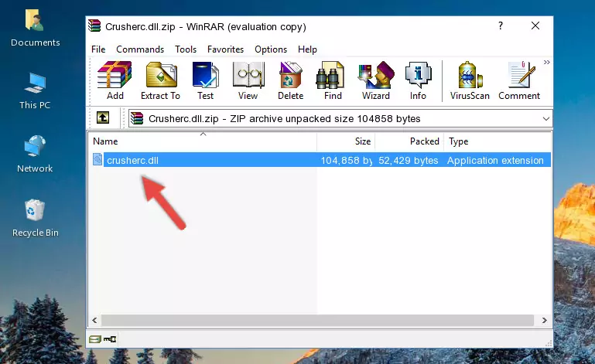Close the WinRAR window
The image size is (595, 364).
point(535,26)
